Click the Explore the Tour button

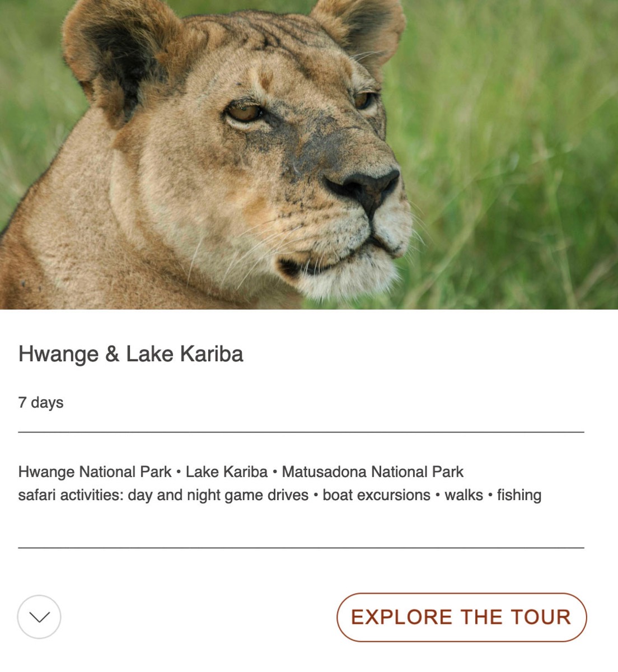pyautogui.click(x=461, y=617)
